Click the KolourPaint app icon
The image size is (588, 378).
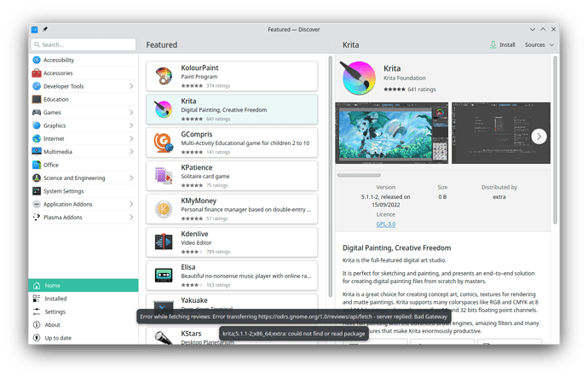[164, 76]
